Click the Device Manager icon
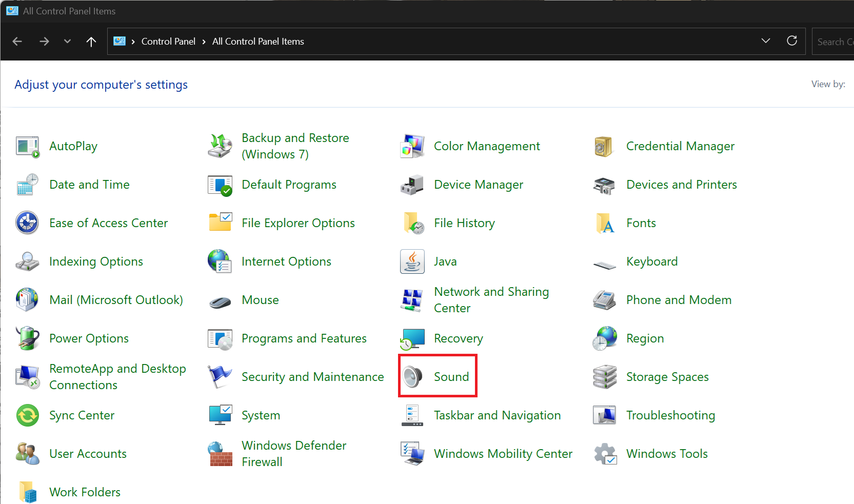This screenshot has width=854, height=504. [x=412, y=185]
